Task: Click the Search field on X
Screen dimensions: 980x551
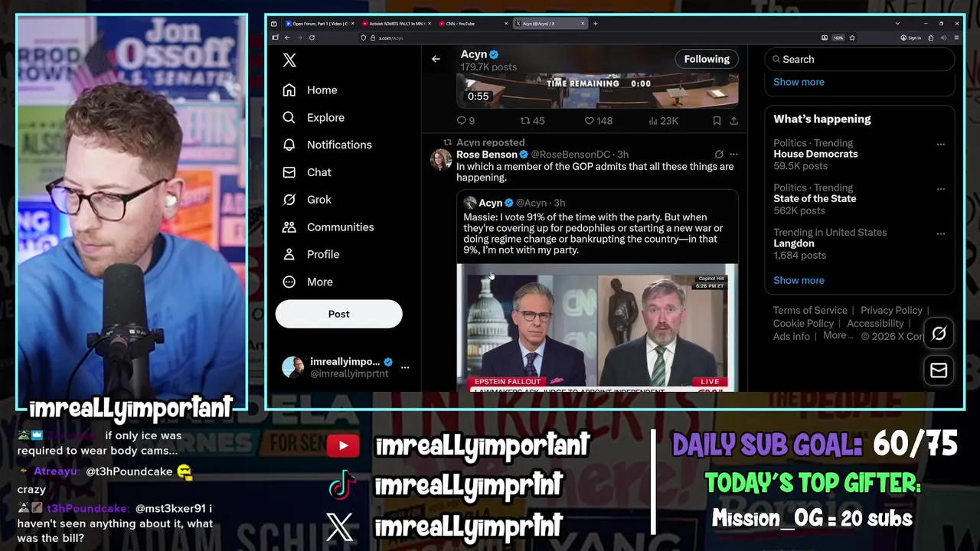Action: [x=860, y=59]
